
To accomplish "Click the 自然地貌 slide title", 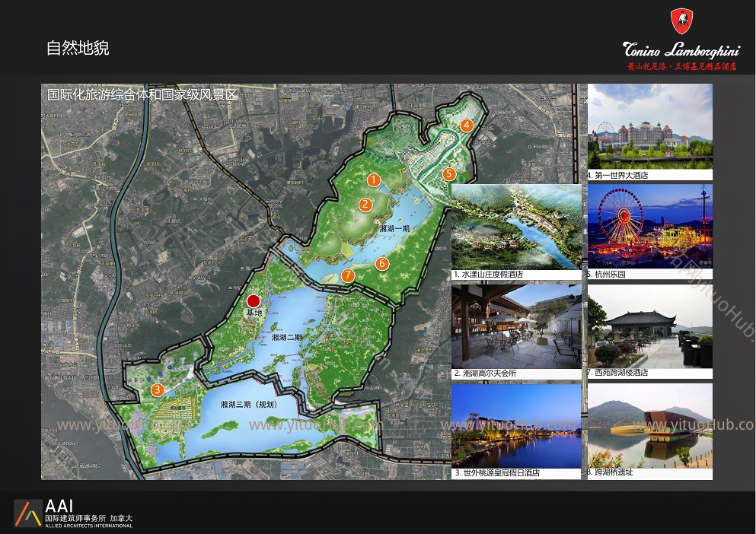I will point(78,48).
